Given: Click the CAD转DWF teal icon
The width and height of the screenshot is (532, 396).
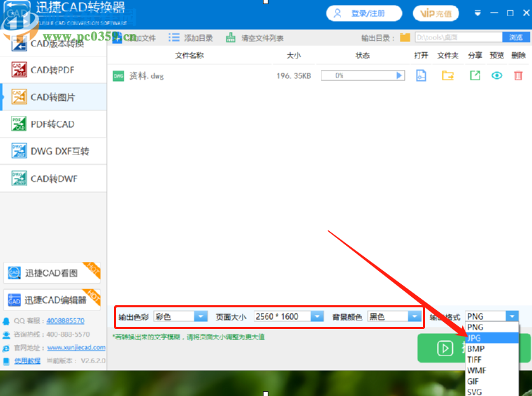Looking at the screenshot, I should point(19,178).
